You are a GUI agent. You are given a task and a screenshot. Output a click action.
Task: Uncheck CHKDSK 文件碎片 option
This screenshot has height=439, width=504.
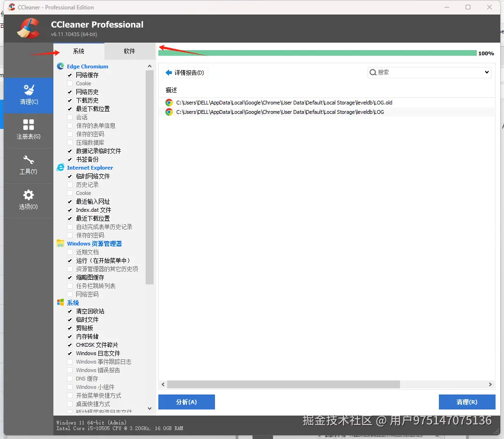pyautogui.click(x=70, y=345)
